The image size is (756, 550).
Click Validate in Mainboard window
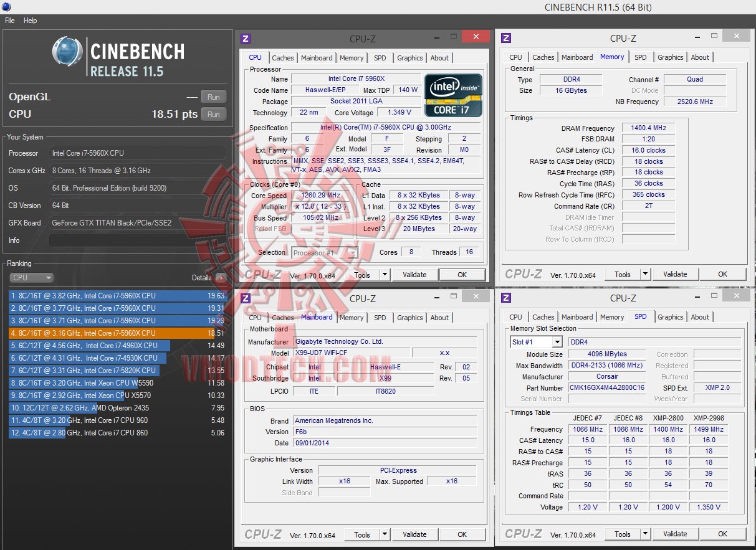[x=414, y=534]
